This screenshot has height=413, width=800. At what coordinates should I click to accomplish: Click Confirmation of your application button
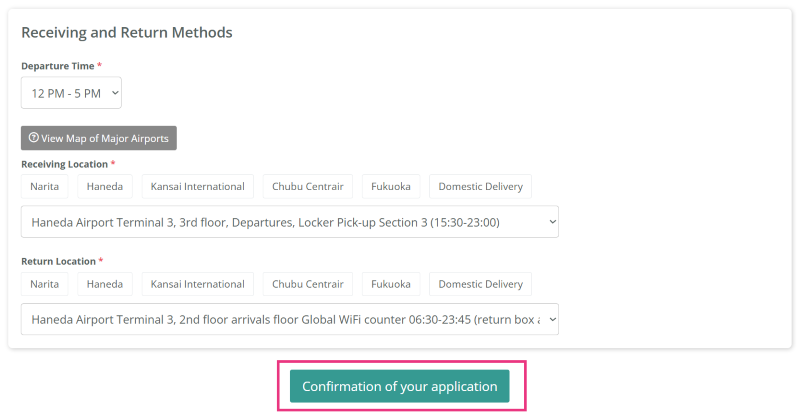click(x=399, y=386)
